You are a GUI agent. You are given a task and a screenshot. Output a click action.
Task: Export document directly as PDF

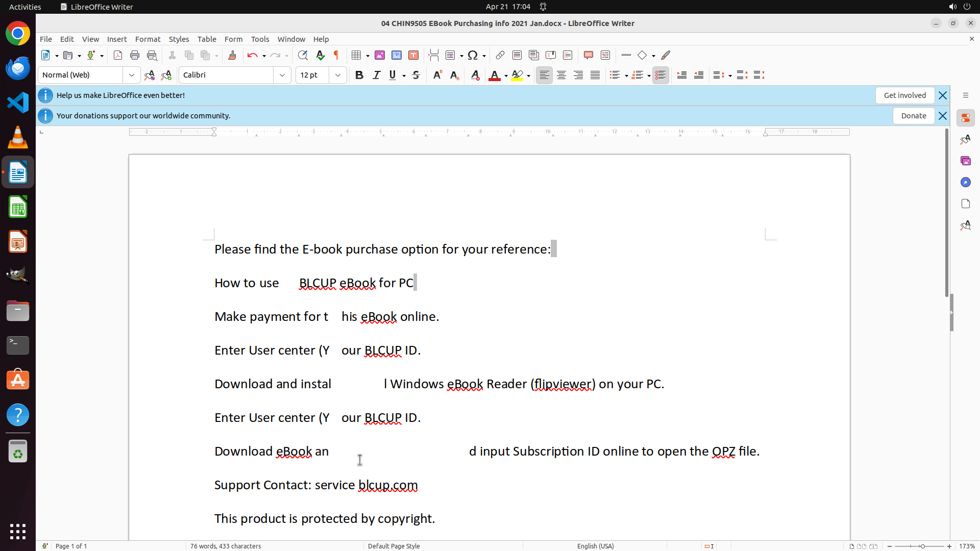pyautogui.click(x=118, y=55)
